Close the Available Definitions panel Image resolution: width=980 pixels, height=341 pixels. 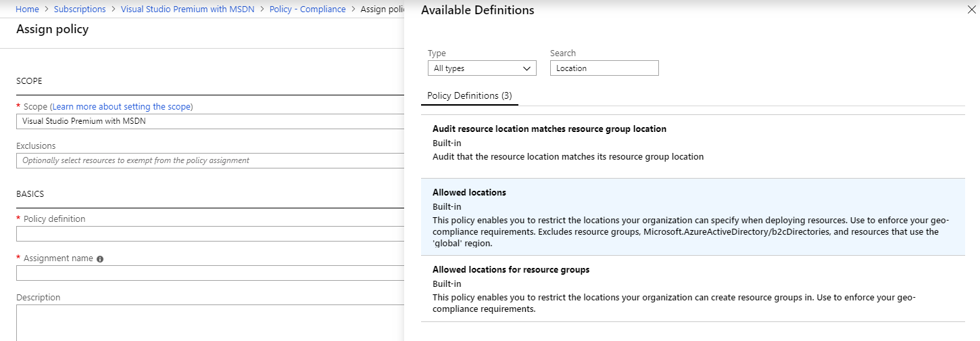pyautogui.click(x=971, y=10)
